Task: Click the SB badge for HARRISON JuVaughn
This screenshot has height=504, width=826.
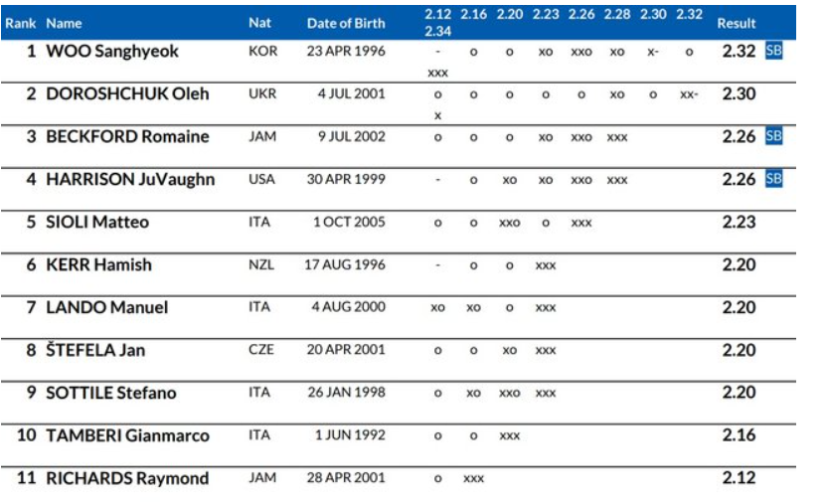Action: click(773, 179)
